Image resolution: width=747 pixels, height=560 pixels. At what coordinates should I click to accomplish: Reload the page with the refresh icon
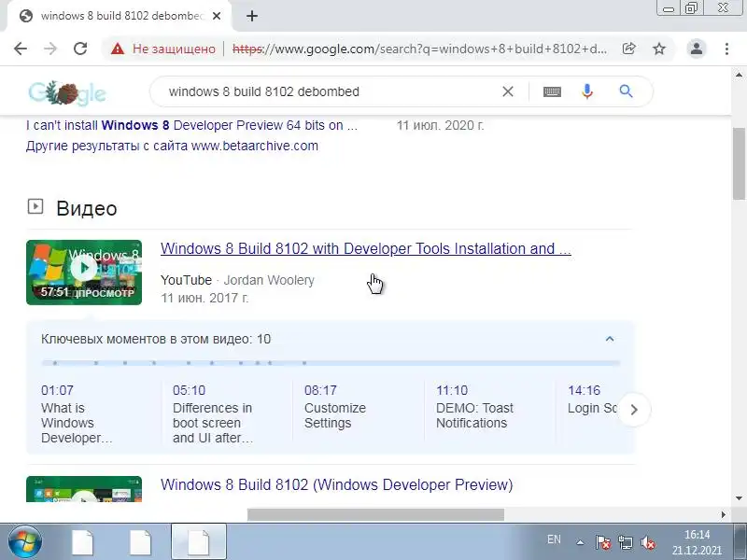[80, 49]
